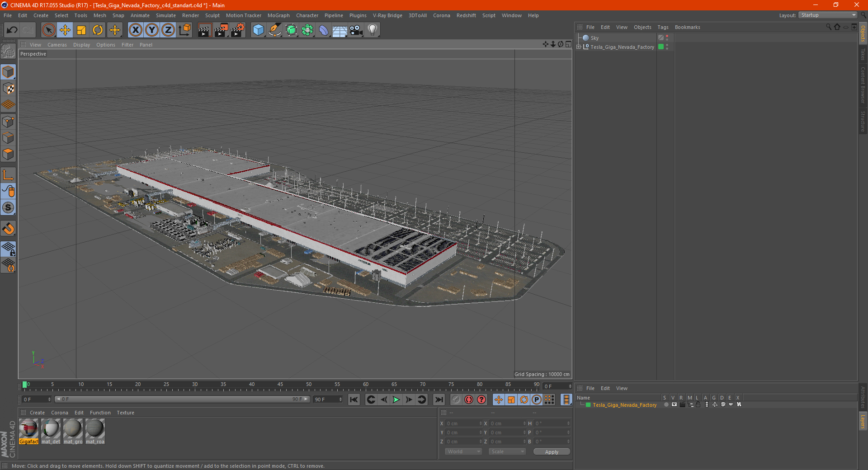Switch to Points mode in left sidebar

[8, 122]
